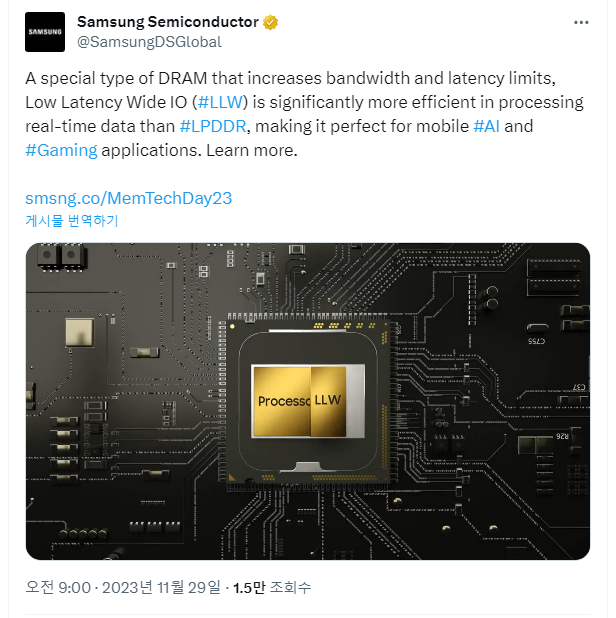Click 게시물 번역하기 to translate the post
This screenshot has height=618, width=616.
pyautogui.click(x=72, y=220)
